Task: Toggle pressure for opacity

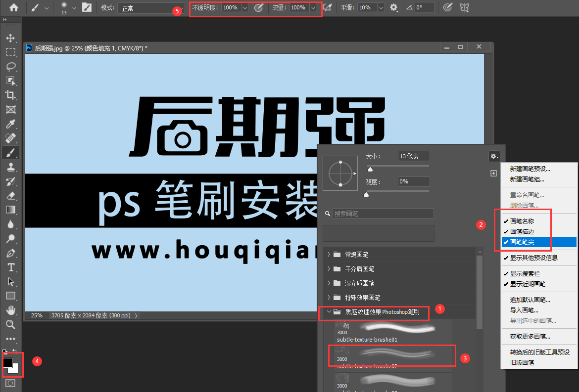Action: (258, 7)
